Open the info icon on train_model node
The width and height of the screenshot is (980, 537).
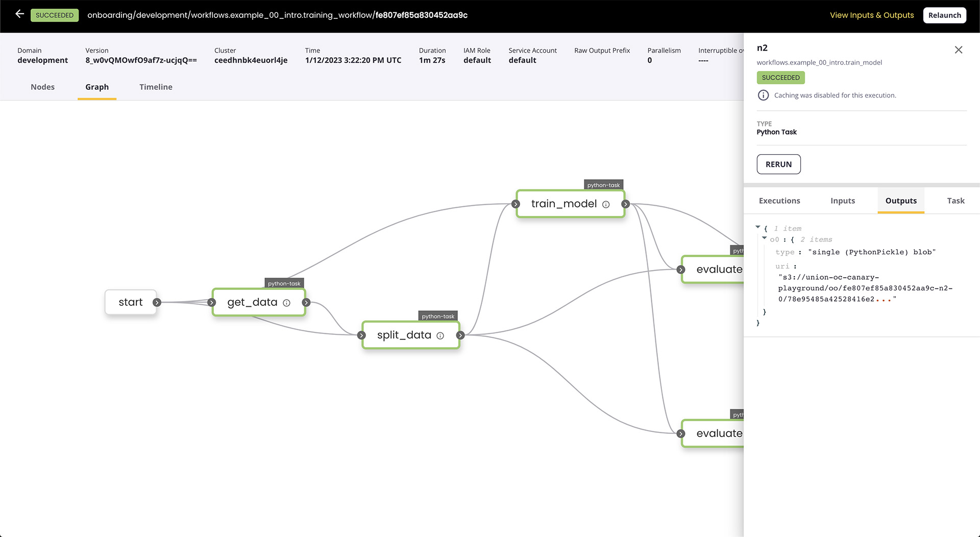(606, 204)
